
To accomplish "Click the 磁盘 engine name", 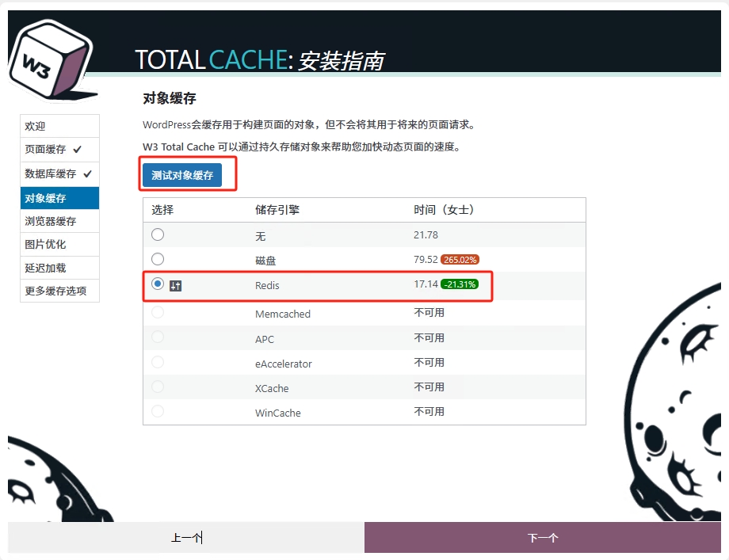I will (x=265, y=261).
